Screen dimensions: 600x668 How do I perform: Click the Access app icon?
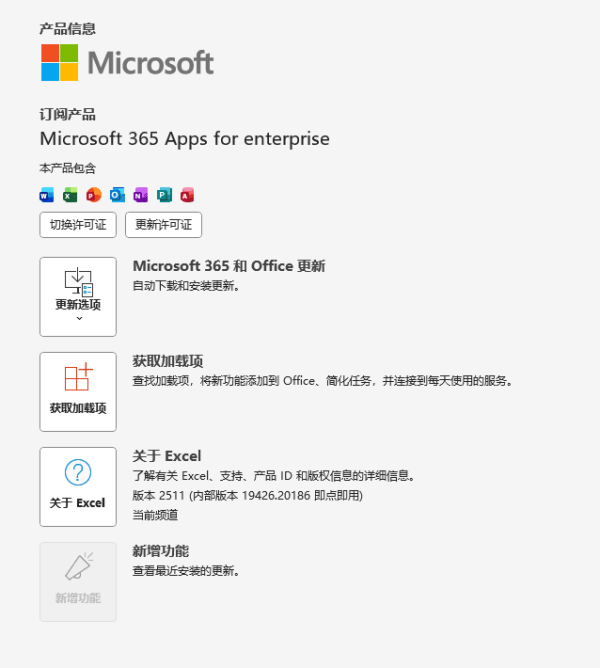187,194
